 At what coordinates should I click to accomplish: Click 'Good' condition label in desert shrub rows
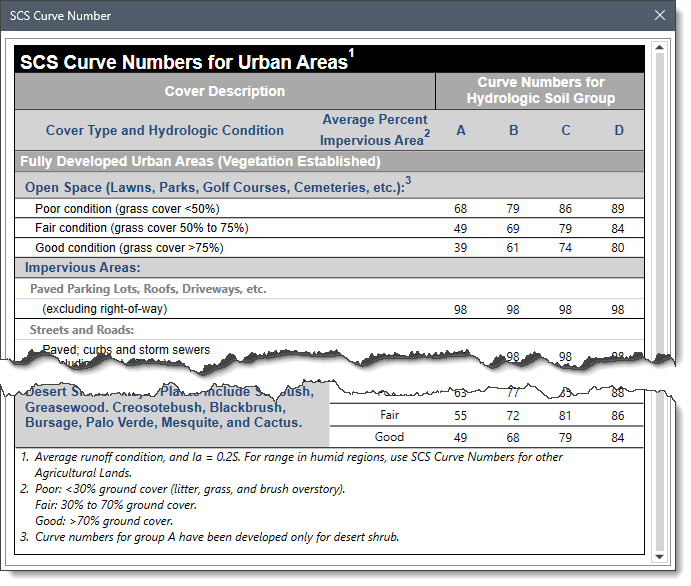(x=389, y=437)
